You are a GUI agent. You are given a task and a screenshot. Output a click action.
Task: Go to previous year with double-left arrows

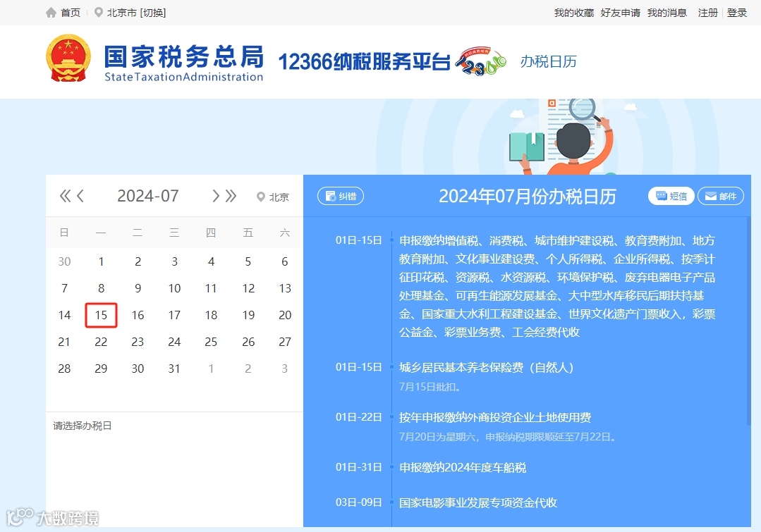pyautogui.click(x=65, y=196)
